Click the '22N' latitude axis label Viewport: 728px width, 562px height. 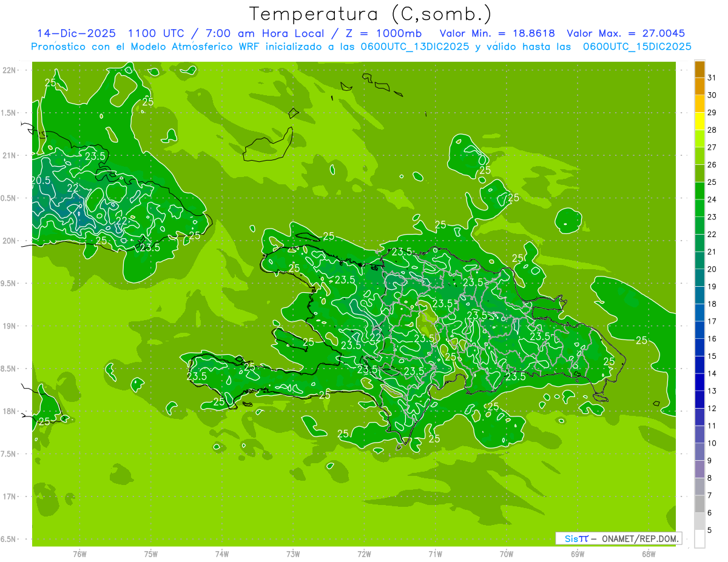coord(10,70)
